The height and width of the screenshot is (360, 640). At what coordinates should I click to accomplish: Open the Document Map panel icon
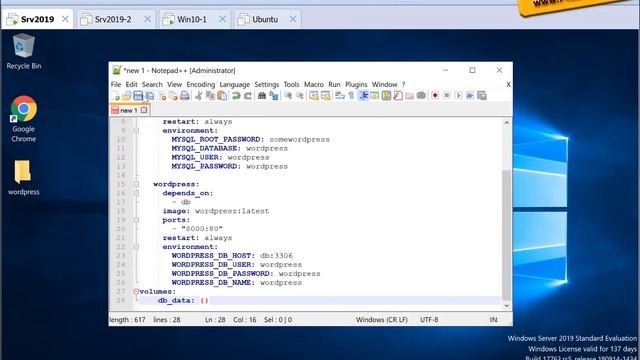[386, 96]
